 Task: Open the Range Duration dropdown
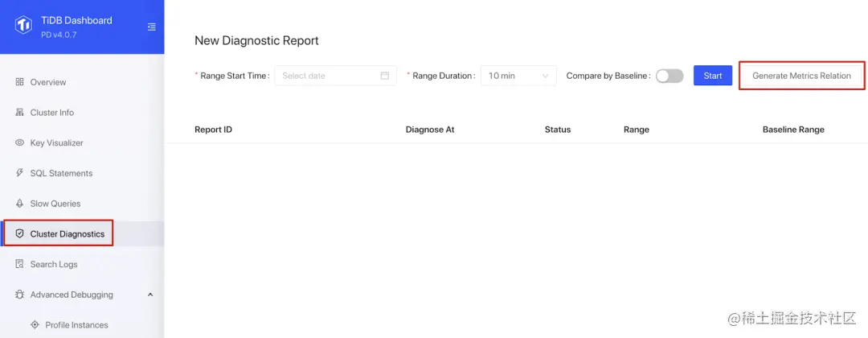pos(518,76)
